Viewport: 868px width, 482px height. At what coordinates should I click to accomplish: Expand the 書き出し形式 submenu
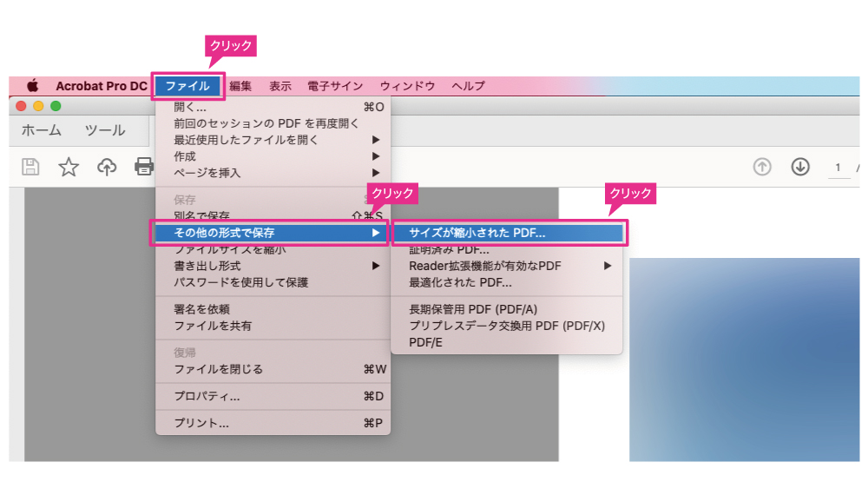point(273,266)
